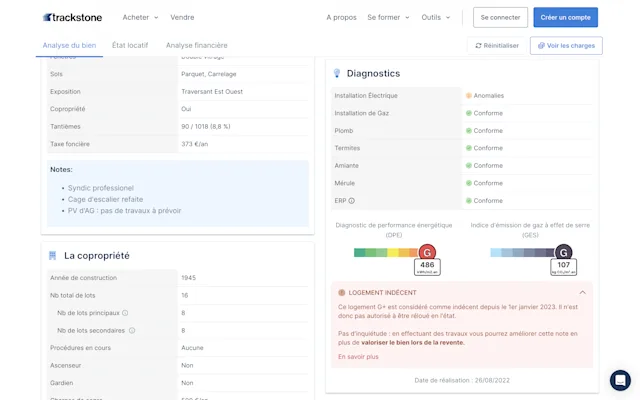The width and height of the screenshot is (640, 400).
Task: Click the red DPE G badge
Action: tap(427, 253)
